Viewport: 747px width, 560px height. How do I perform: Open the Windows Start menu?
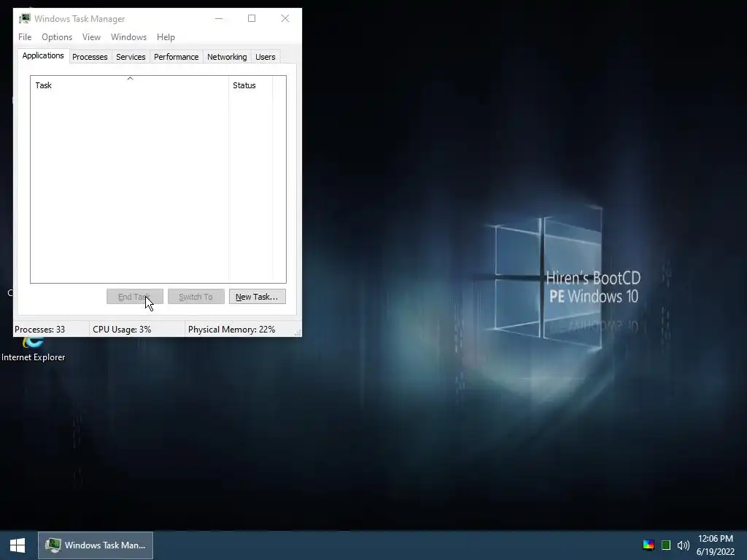coord(18,545)
